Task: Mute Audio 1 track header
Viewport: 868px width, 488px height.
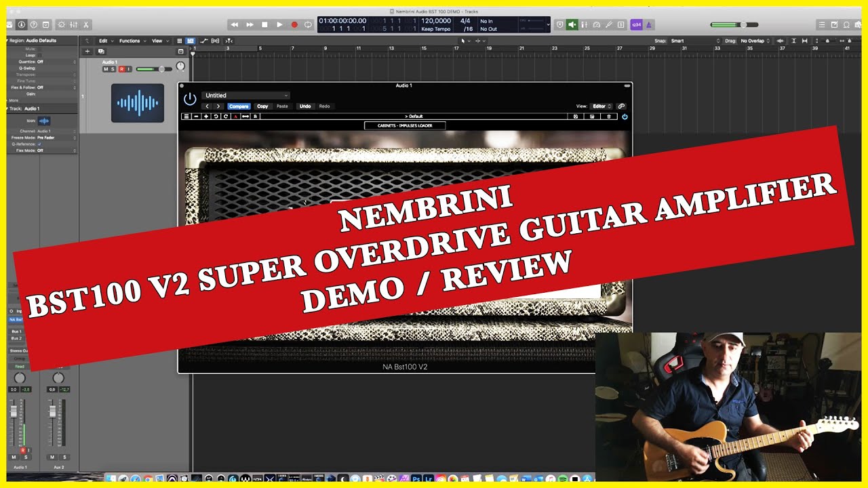Action: 106,69
